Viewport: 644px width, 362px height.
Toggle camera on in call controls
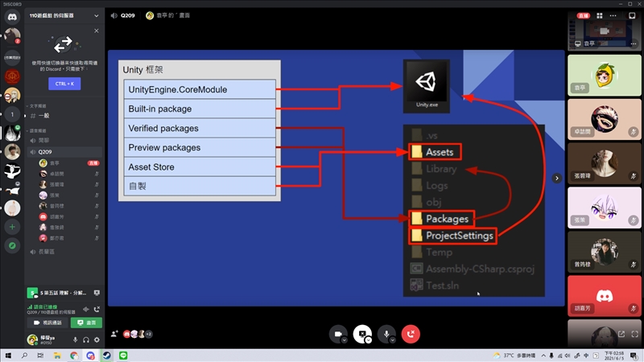pyautogui.click(x=338, y=333)
